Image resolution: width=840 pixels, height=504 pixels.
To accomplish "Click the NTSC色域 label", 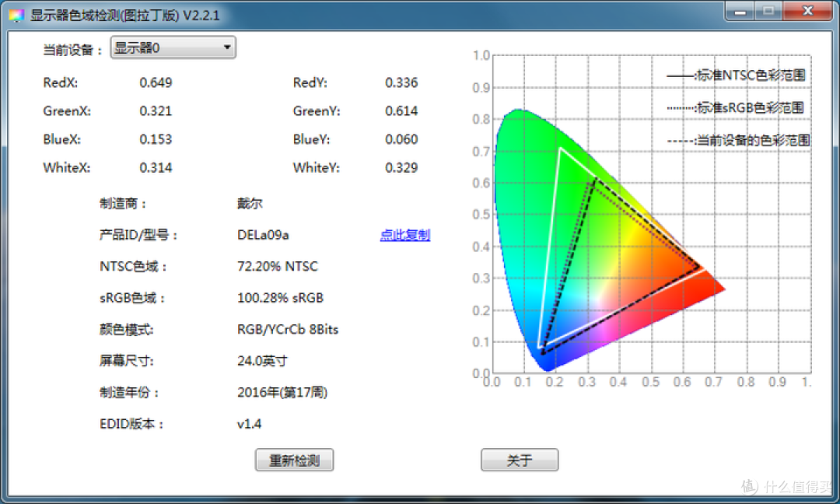I will [133, 266].
